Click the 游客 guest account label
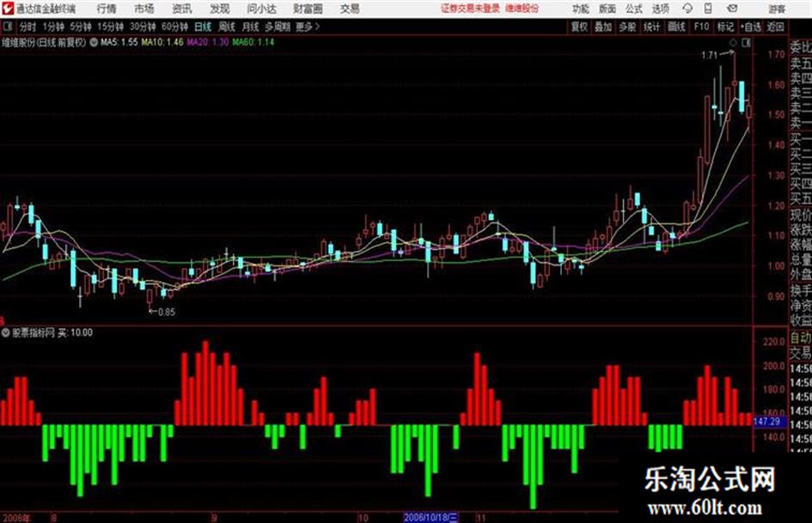 click(776, 9)
